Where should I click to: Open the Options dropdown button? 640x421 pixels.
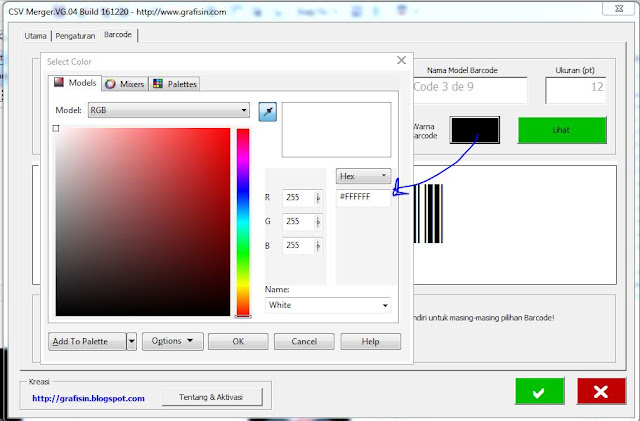(x=172, y=341)
